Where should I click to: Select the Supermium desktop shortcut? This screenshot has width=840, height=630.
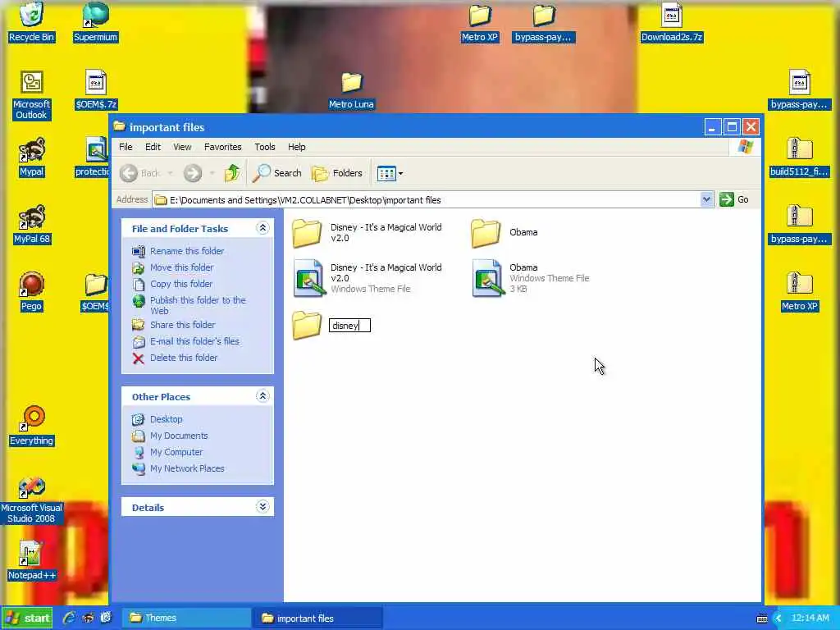coord(95,22)
